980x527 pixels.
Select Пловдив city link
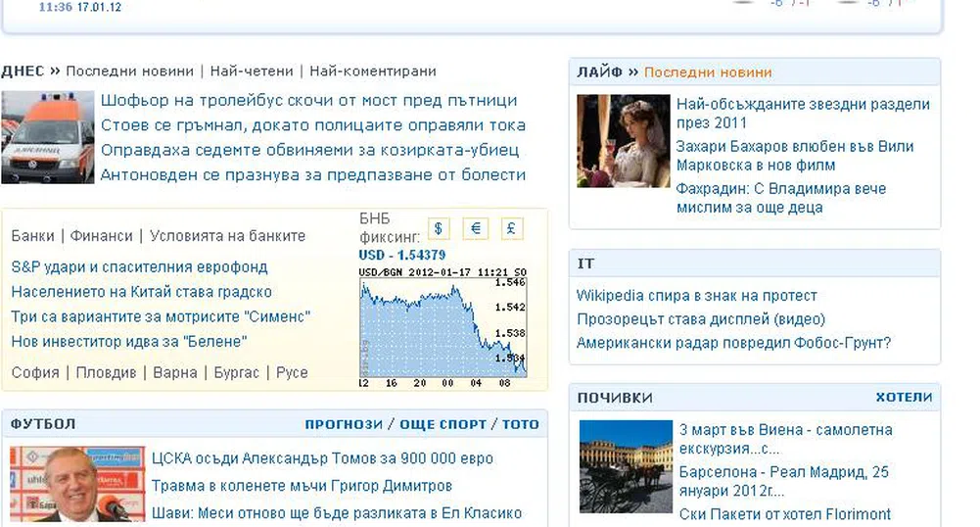coord(107,372)
